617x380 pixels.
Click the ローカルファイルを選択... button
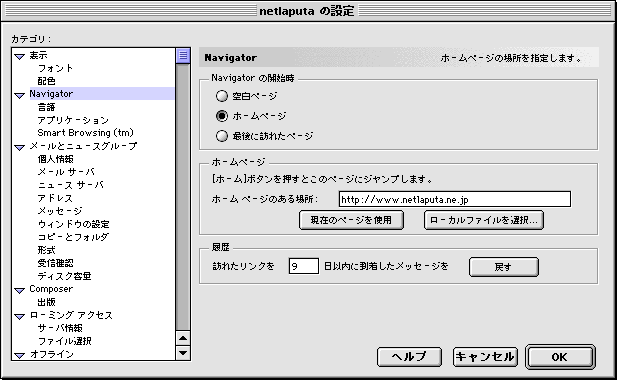coord(484,220)
